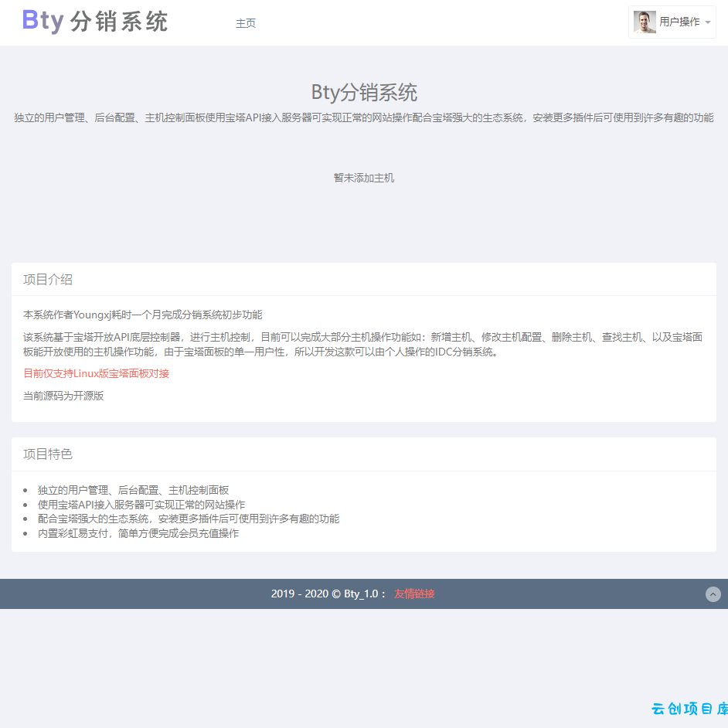728x728 pixels.
Task: Click the 暂未添加主机 notice text
Action: [x=364, y=178]
